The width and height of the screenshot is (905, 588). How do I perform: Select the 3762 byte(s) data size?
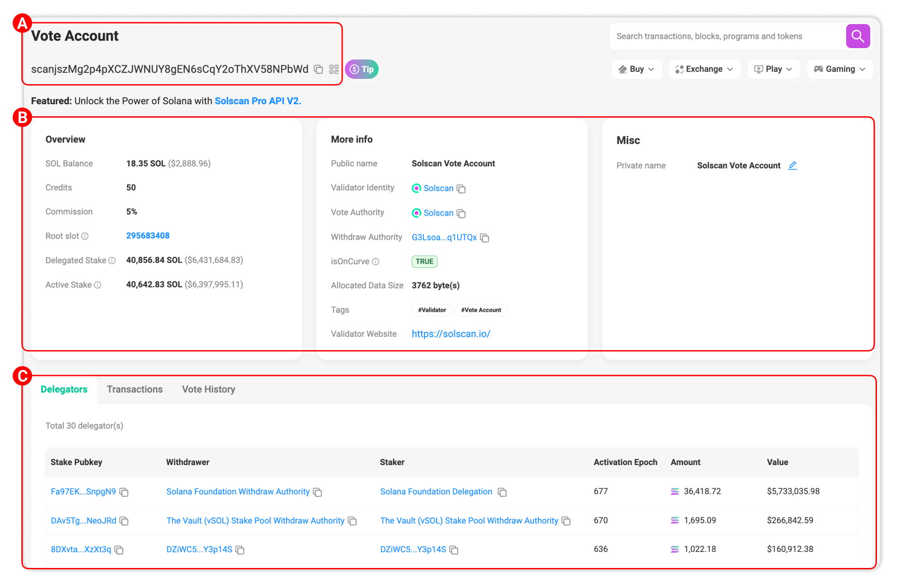(x=435, y=286)
